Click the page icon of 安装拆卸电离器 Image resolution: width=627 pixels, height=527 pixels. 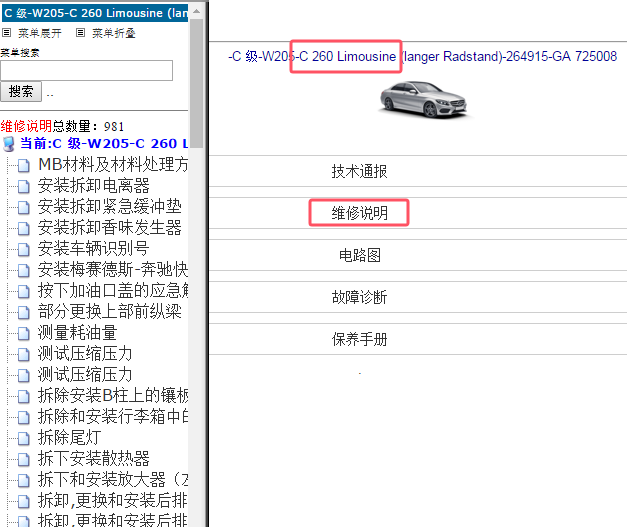tap(24, 186)
